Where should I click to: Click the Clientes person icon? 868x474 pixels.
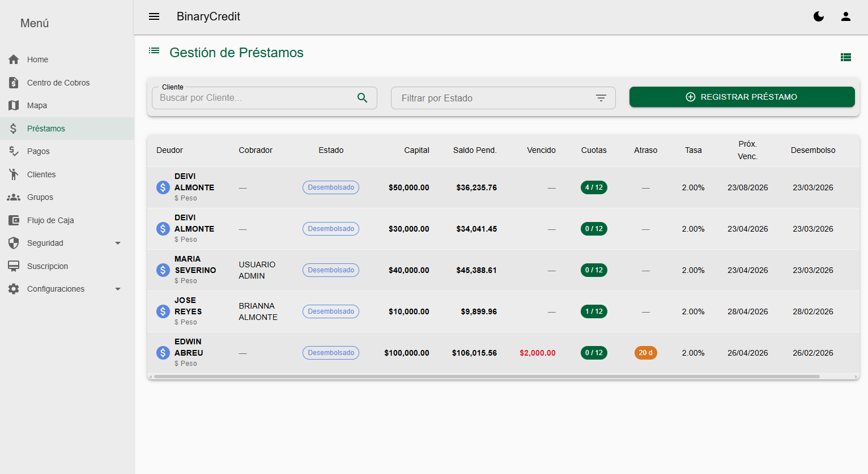point(14,174)
